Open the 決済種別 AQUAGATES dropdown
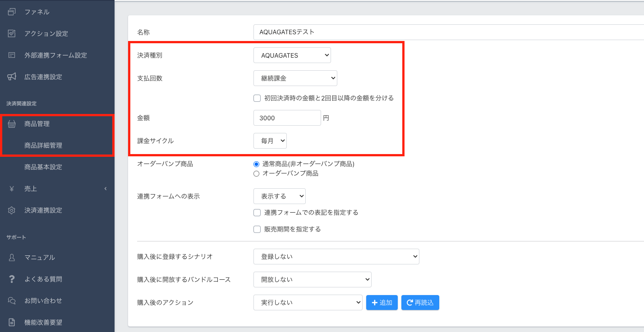 pos(292,55)
